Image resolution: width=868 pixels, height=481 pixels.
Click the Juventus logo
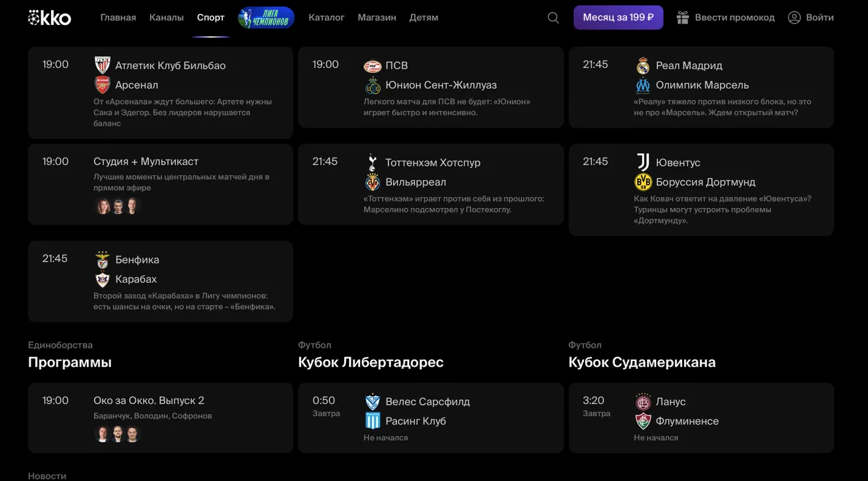[643, 163]
